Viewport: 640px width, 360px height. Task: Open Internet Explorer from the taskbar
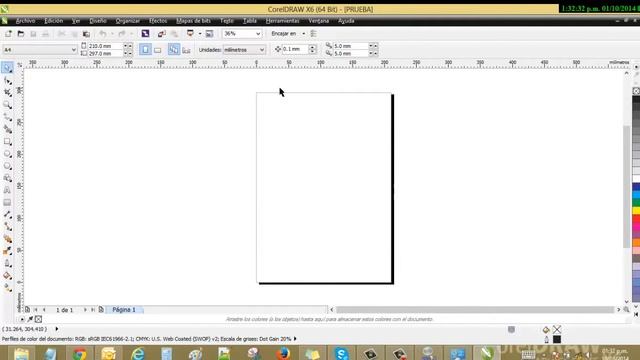click(x=138, y=353)
